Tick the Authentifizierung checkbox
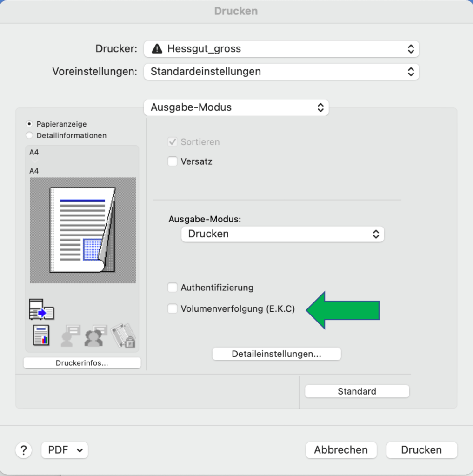 click(x=173, y=288)
